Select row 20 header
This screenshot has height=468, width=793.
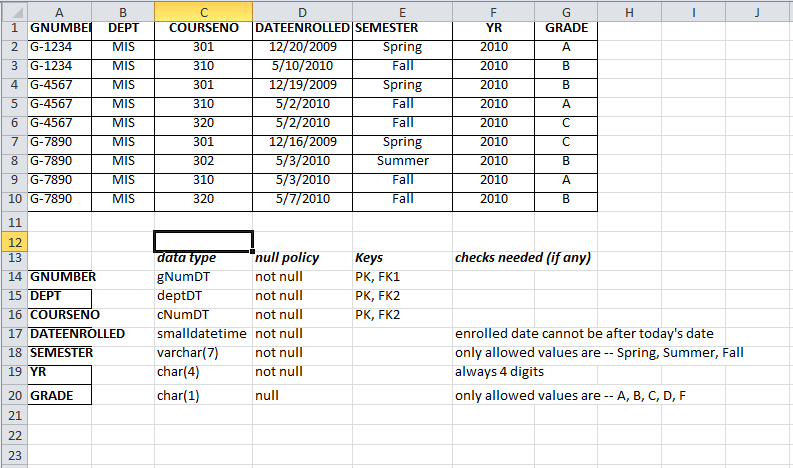pos(14,395)
